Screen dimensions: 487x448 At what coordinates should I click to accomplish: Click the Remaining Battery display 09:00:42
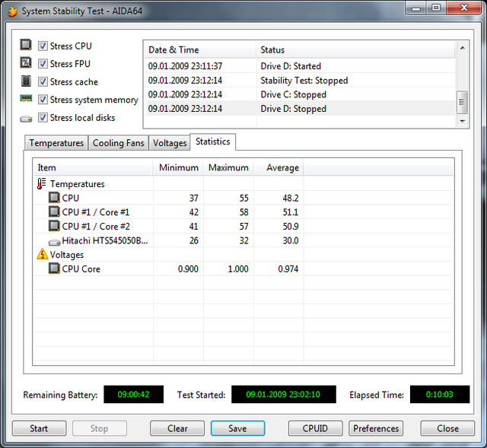coord(134,394)
